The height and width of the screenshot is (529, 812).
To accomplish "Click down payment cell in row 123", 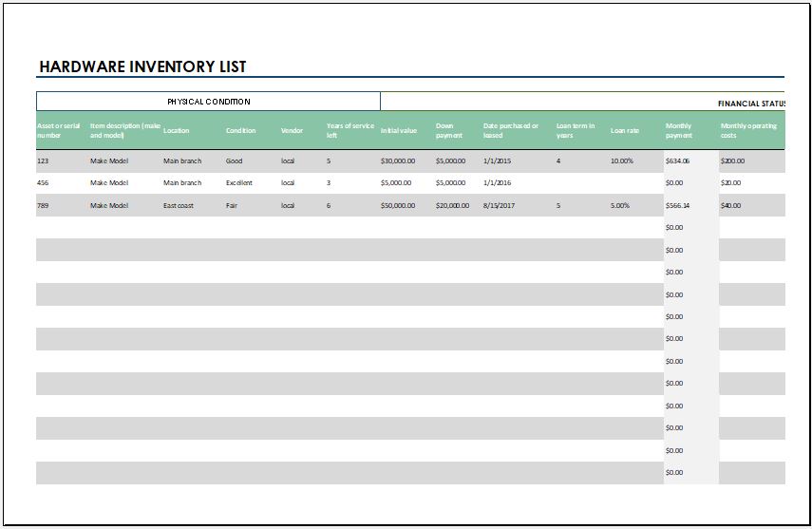I will (450, 161).
